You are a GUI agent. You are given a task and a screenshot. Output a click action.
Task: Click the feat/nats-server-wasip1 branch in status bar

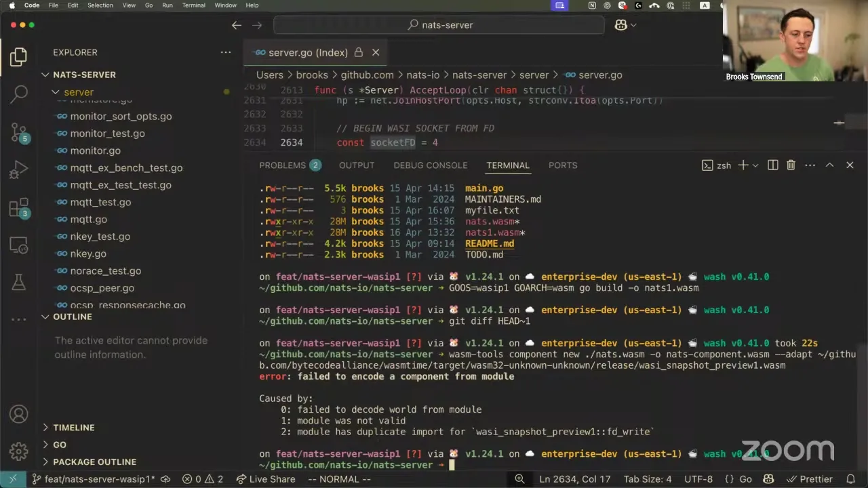pos(94,479)
